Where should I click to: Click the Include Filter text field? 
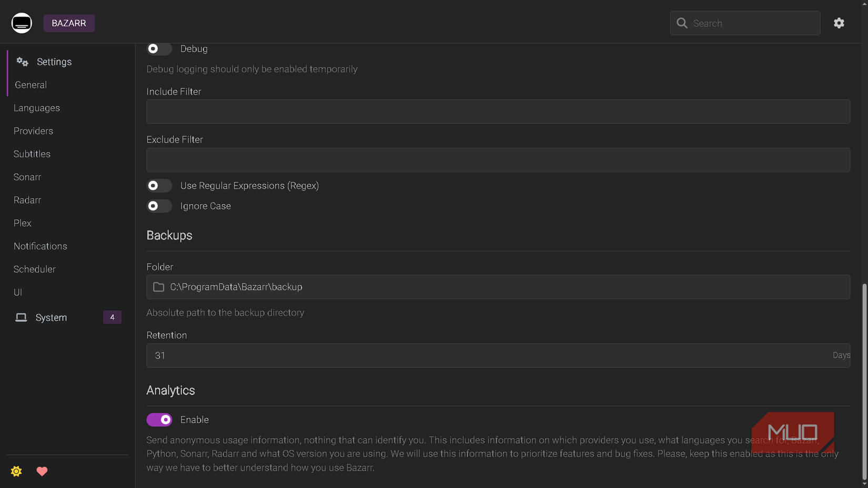pos(498,112)
